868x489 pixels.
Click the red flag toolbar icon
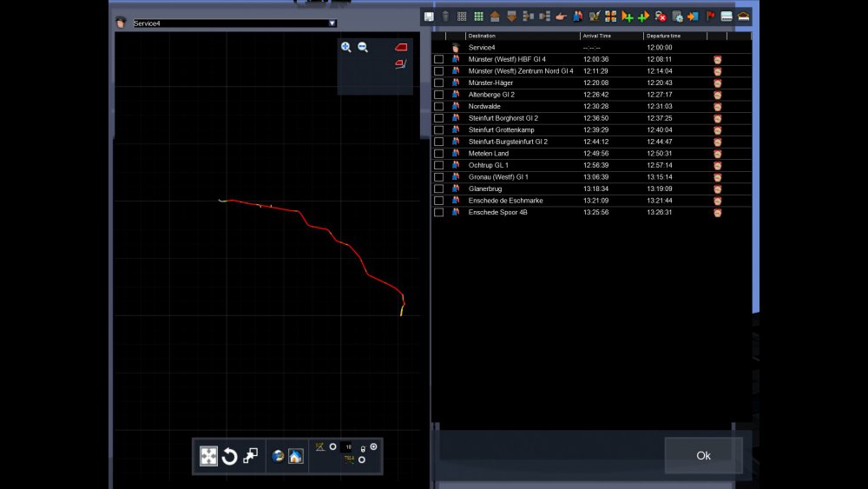coord(711,17)
